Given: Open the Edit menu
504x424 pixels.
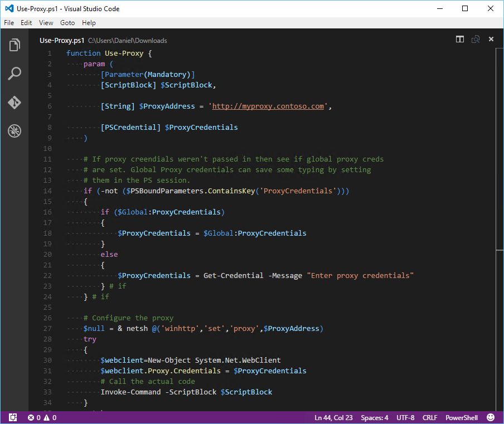Looking at the screenshot, I should tap(26, 23).
